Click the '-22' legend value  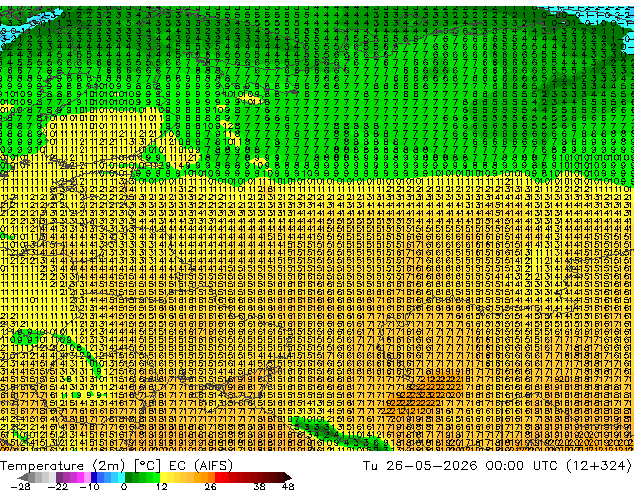click(57, 486)
